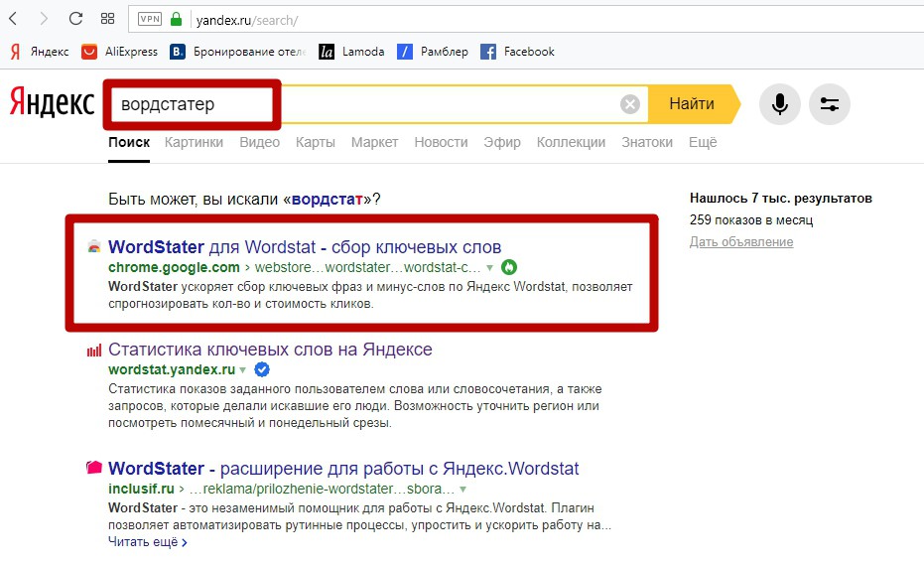Open WordStater для Wordstat result title
Screen dimensions: 924x567
coord(305,247)
